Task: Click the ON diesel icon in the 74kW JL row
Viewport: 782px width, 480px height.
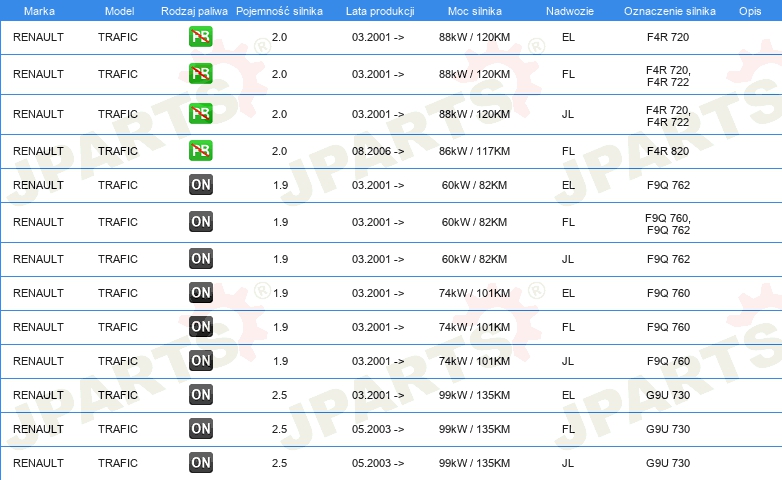Action: pos(200,360)
